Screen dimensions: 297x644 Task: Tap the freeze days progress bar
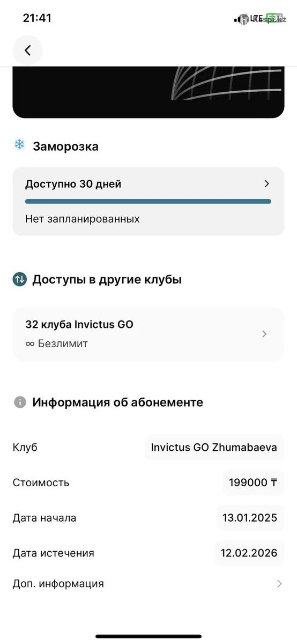[148, 201]
